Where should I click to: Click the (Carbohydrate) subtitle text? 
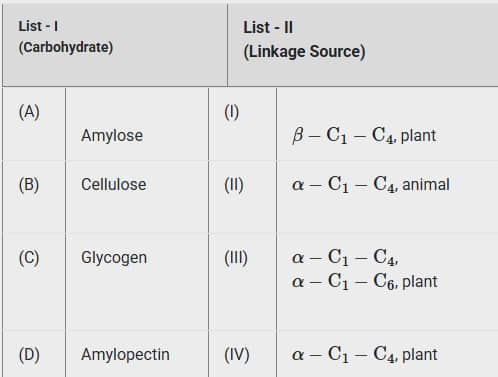pyautogui.click(x=66, y=47)
